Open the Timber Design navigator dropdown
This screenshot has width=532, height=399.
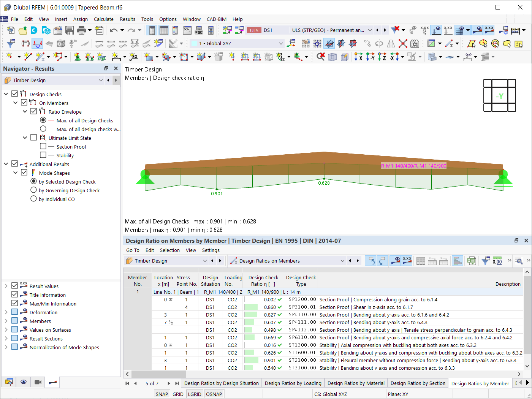tap(101, 80)
